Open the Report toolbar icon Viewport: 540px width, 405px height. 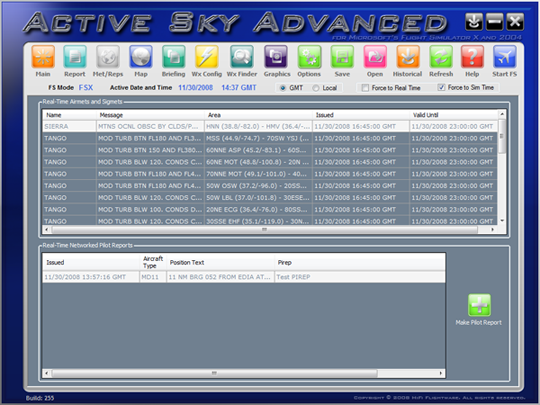pos(75,56)
